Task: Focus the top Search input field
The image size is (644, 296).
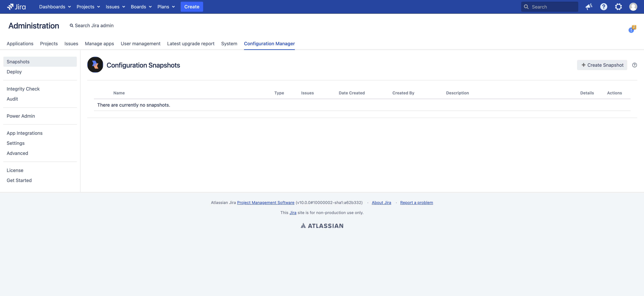Action: (550, 7)
